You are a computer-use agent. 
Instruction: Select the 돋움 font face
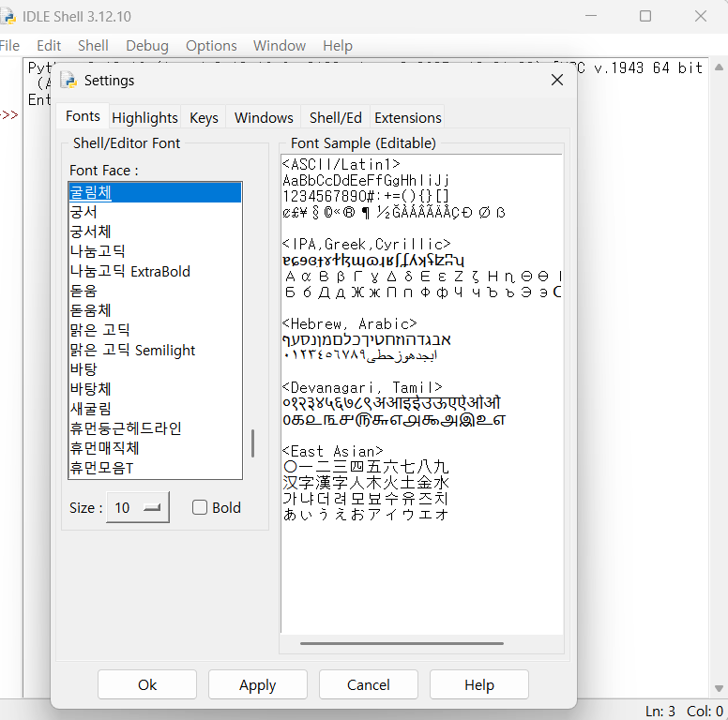155,291
